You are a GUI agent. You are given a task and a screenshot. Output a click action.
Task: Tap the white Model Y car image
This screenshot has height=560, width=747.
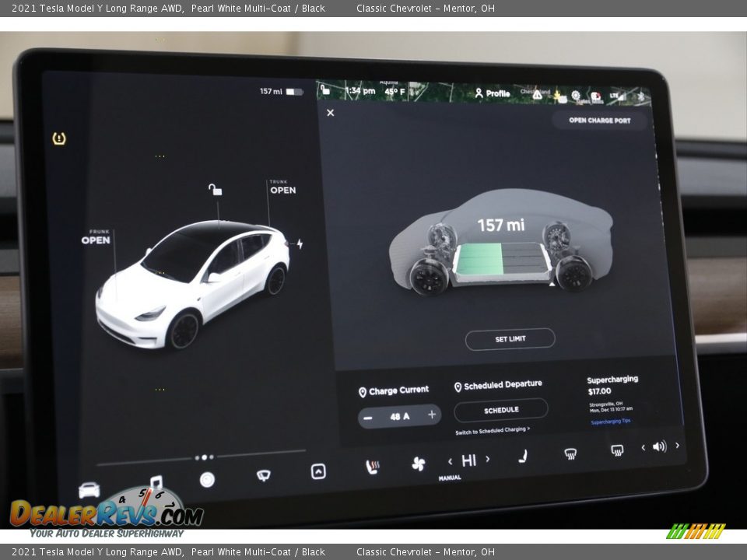coord(192,284)
